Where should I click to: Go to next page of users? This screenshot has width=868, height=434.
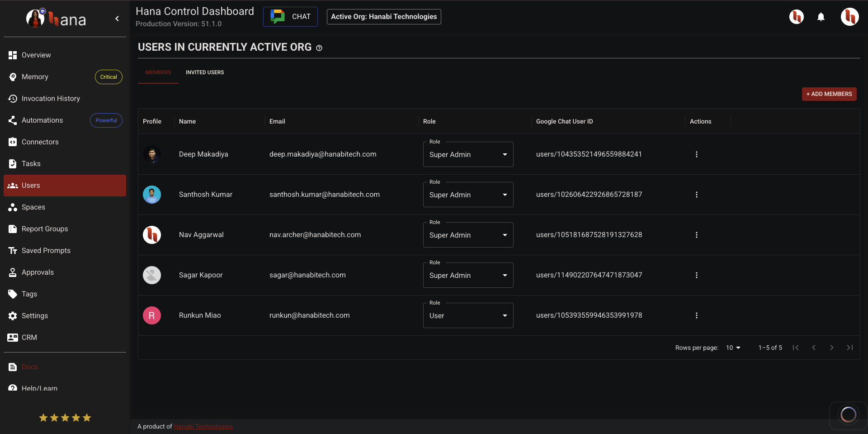(832, 348)
